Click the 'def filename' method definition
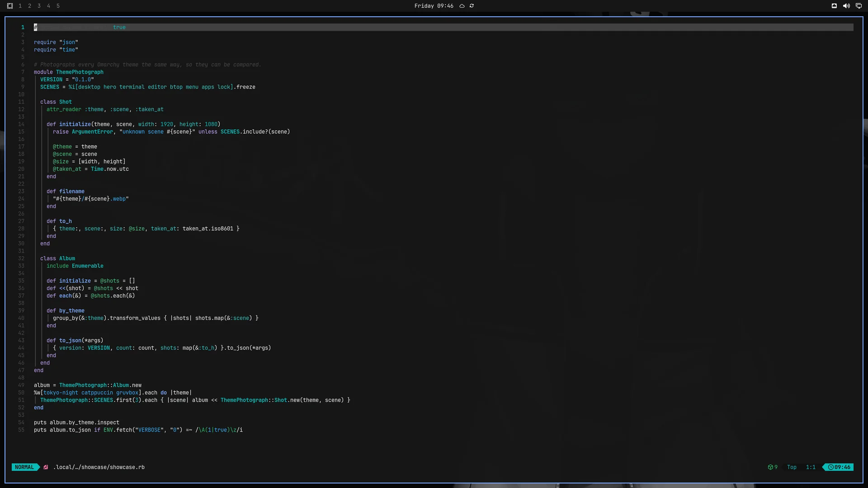Viewport: 868px width, 488px height. click(66, 191)
